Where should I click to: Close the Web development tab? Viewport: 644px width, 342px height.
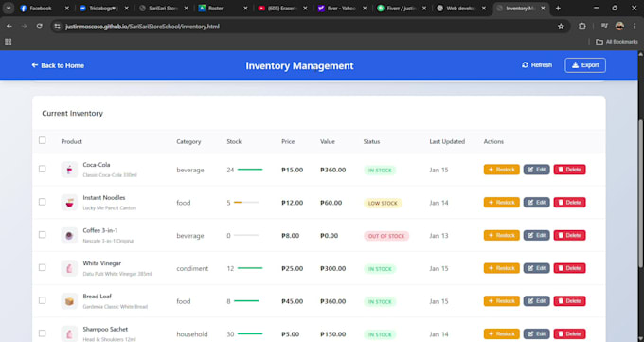coord(484,9)
